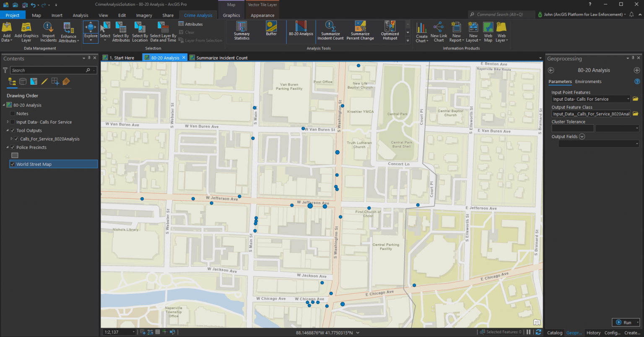
Task: Enable the Notes layer visibility
Action: pyautogui.click(x=12, y=113)
